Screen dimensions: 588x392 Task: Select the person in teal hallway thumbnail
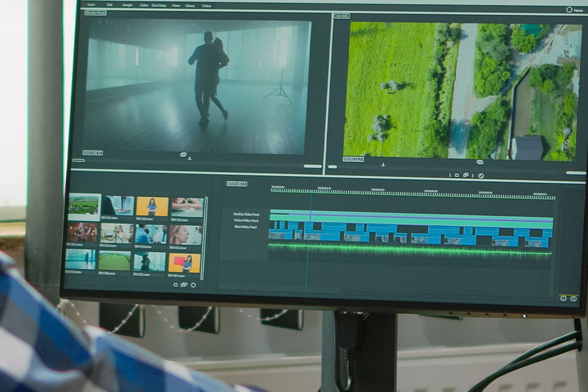tap(81, 259)
